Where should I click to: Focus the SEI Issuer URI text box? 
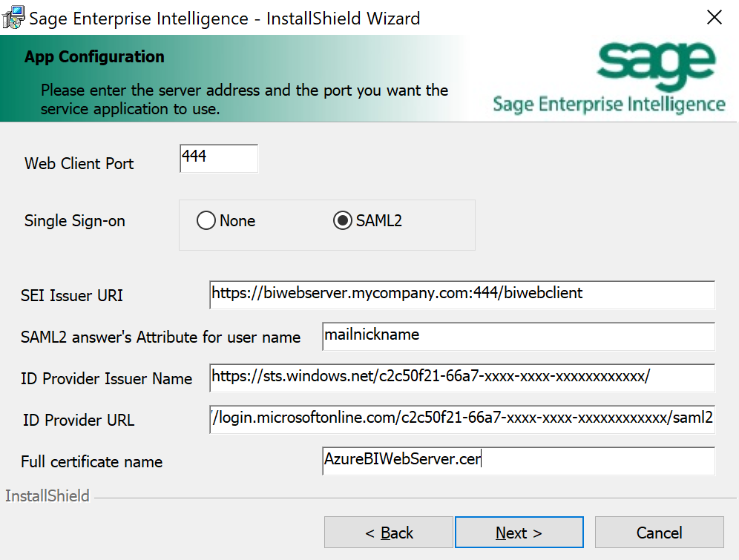pos(462,294)
